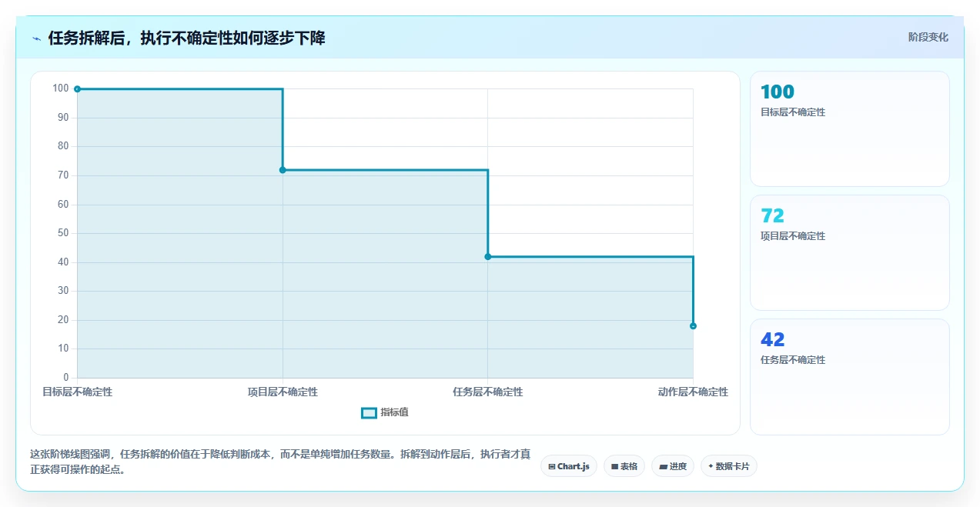This screenshot has width=980, height=507.
Task: Select the Chart.js tag pill
Action: click(x=569, y=466)
